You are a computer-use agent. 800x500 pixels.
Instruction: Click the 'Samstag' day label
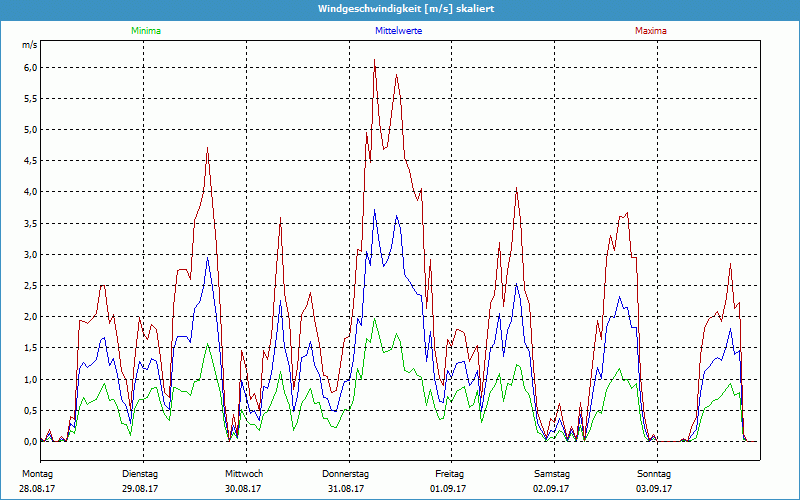coord(552,474)
